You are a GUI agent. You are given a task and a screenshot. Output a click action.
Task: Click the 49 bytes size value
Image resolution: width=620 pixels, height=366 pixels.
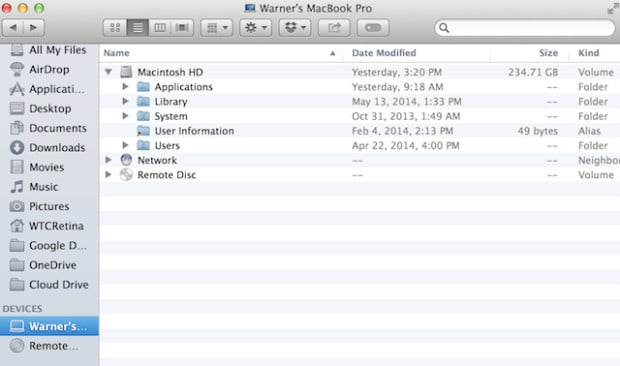coord(538,131)
